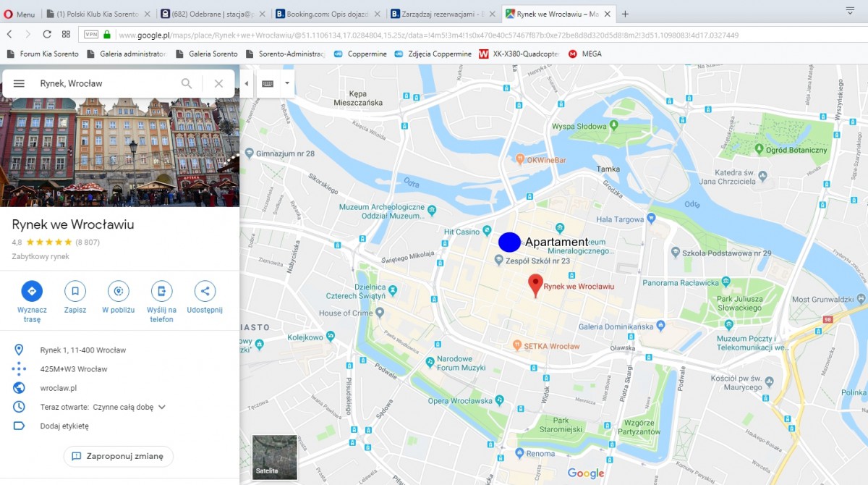
Task: Open the wroclaw.pl website link
Action: (59, 388)
